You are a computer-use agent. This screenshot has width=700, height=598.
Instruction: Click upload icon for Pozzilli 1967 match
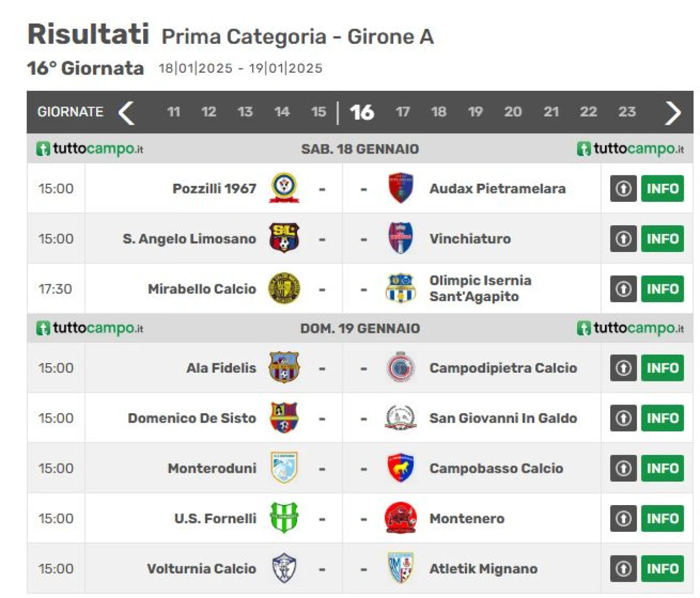tap(623, 189)
